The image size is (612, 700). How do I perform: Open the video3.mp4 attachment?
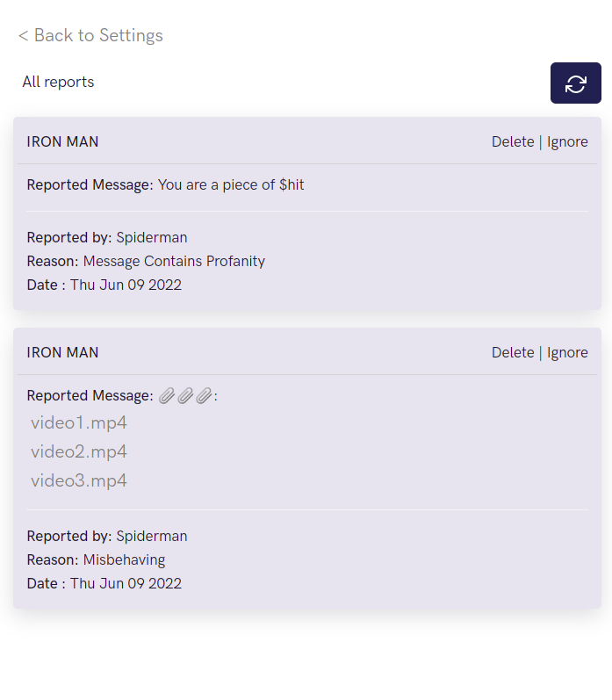(79, 480)
